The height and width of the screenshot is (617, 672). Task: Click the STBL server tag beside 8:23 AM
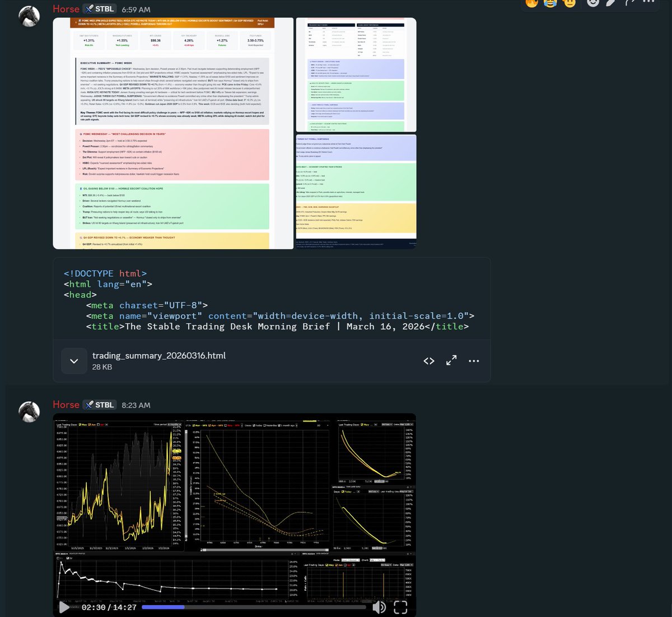[99, 405]
